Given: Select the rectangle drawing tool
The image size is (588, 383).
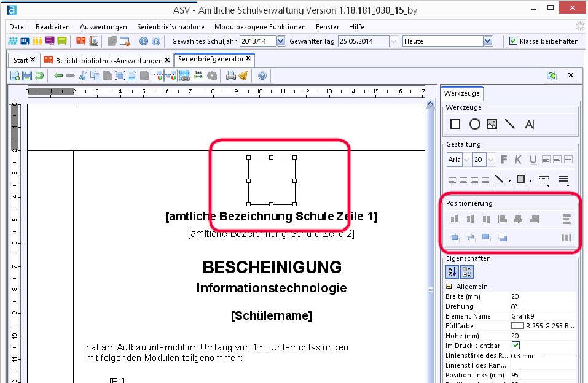Looking at the screenshot, I should tap(455, 124).
